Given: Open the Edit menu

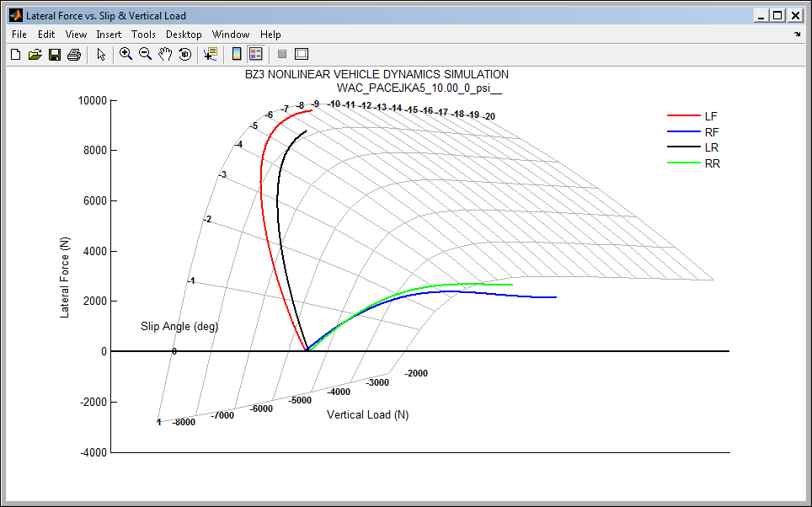Looking at the screenshot, I should pos(46,35).
